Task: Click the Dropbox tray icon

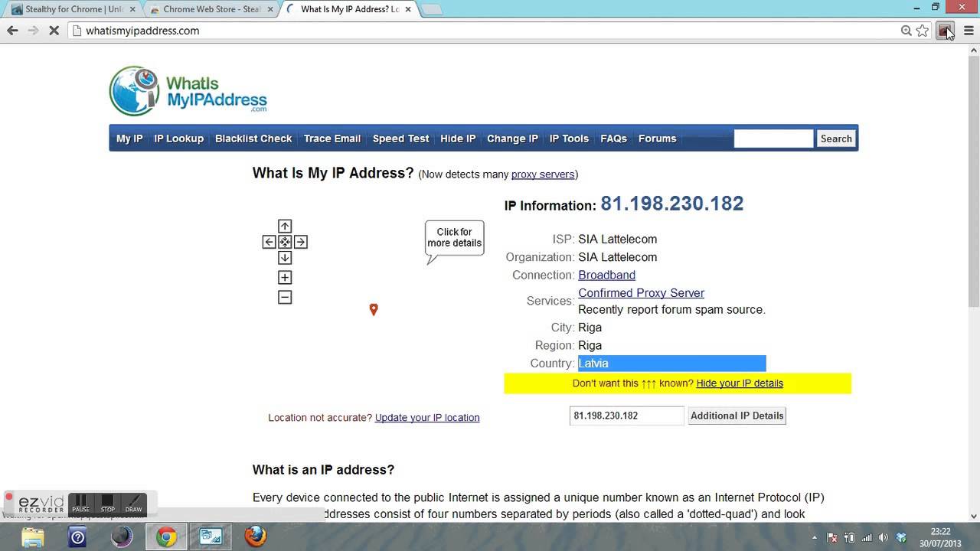Action: point(901,537)
